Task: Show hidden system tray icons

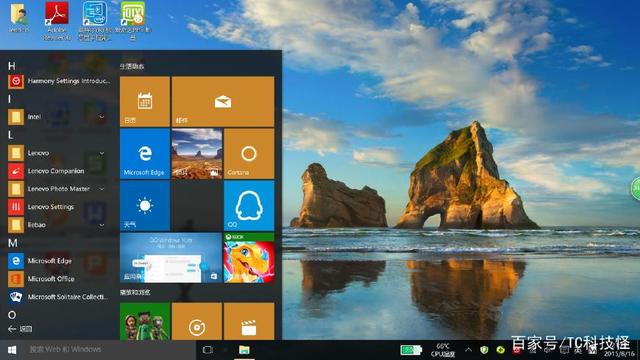Action: [468, 350]
